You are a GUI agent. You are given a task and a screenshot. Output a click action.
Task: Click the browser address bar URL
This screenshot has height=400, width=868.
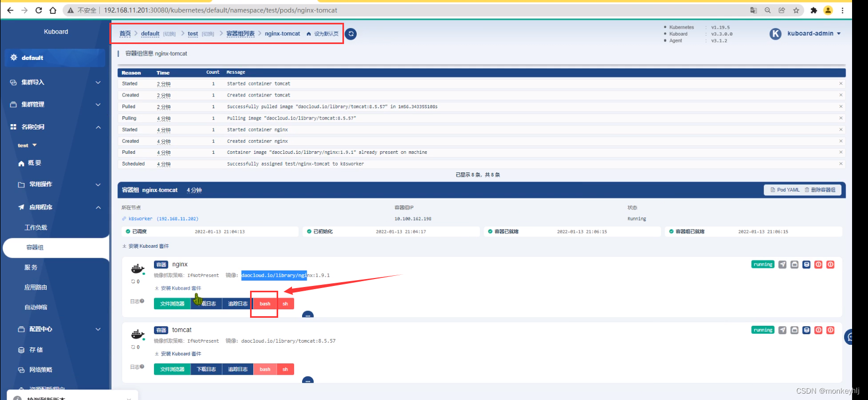[x=220, y=10]
